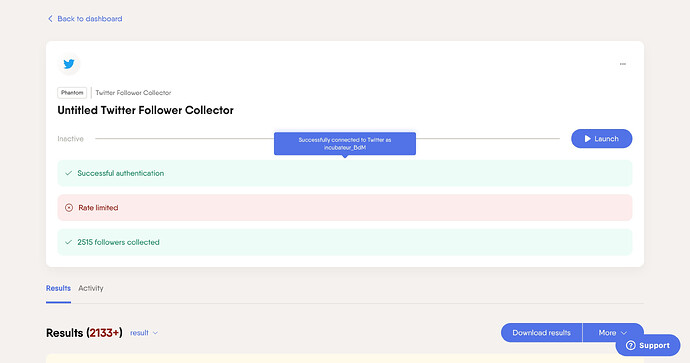Click the Results (2133+) heading
690x363 pixels.
coord(84,333)
